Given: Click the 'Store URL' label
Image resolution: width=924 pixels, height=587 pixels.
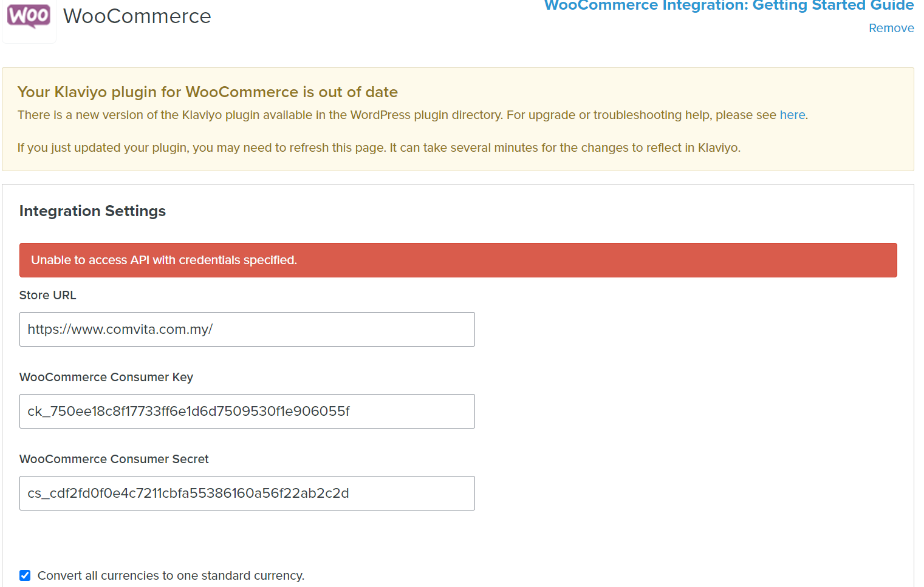Looking at the screenshot, I should (47, 295).
